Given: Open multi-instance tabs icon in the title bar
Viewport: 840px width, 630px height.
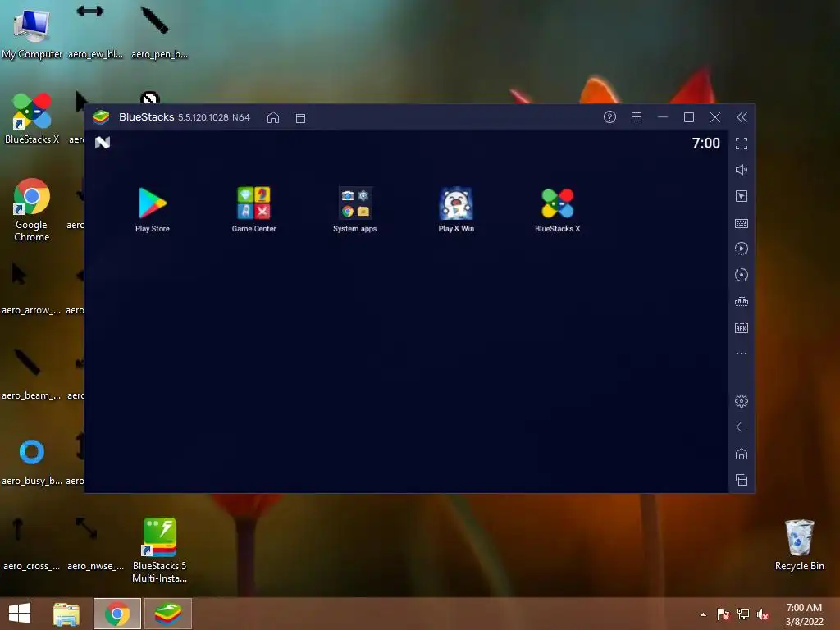Looking at the screenshot, I should coord(299,117).
